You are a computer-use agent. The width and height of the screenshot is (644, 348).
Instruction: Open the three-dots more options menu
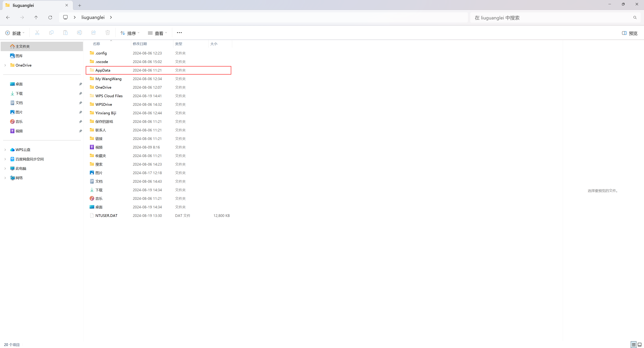179,33
